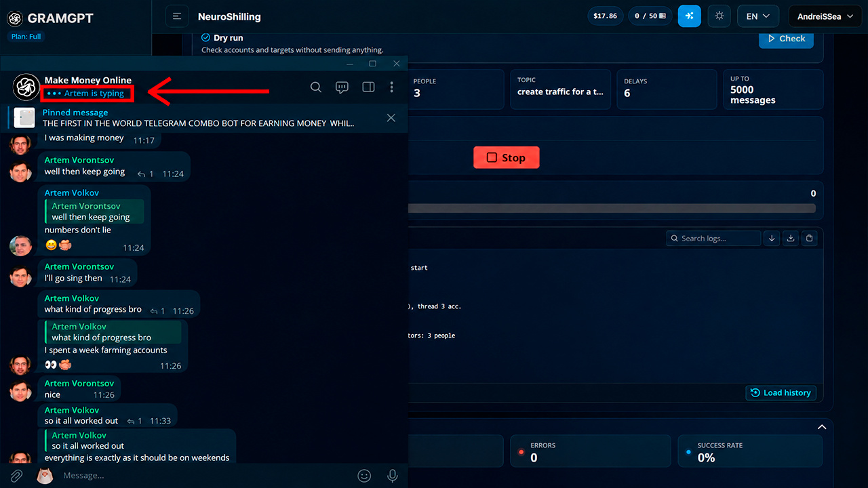Click sender name on 'I'll go sing then'
The height and width of the screenshot is (488, 868).
tap(79, 266)
